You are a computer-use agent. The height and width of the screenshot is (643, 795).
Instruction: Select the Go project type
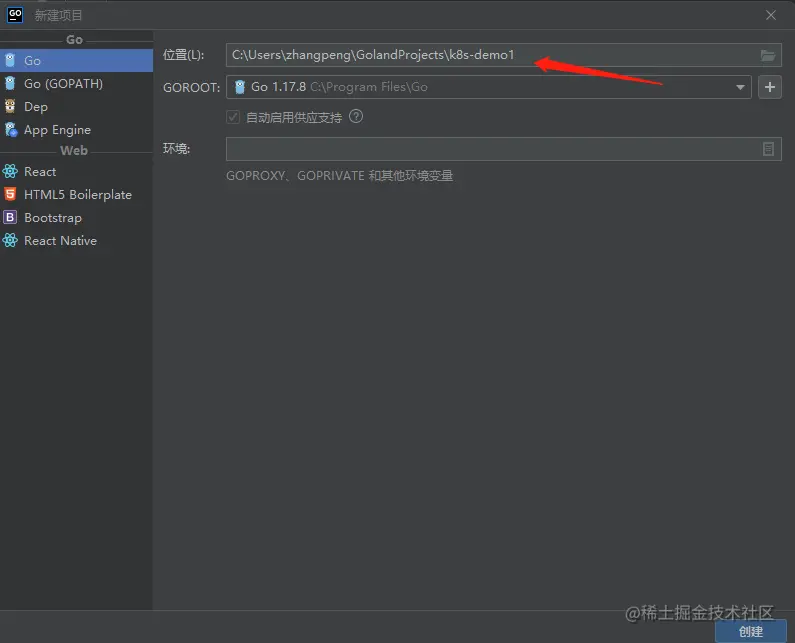[x=76, y=60]
